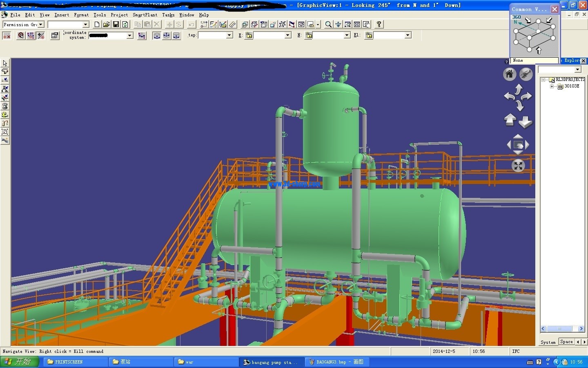Toggle the PinPoint display on/off button
588x368 pixels.
7,36
